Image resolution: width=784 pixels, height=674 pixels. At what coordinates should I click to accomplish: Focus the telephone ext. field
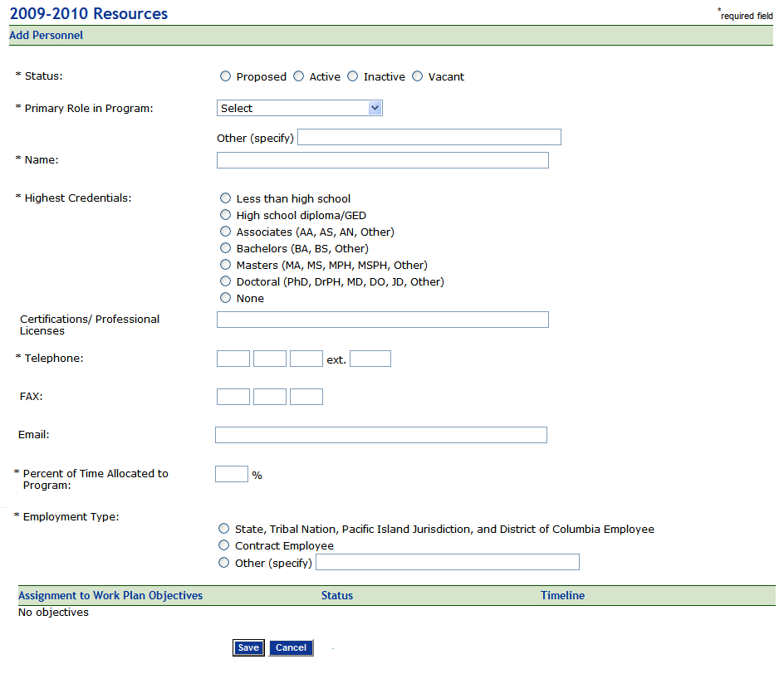tap(370, 359)
